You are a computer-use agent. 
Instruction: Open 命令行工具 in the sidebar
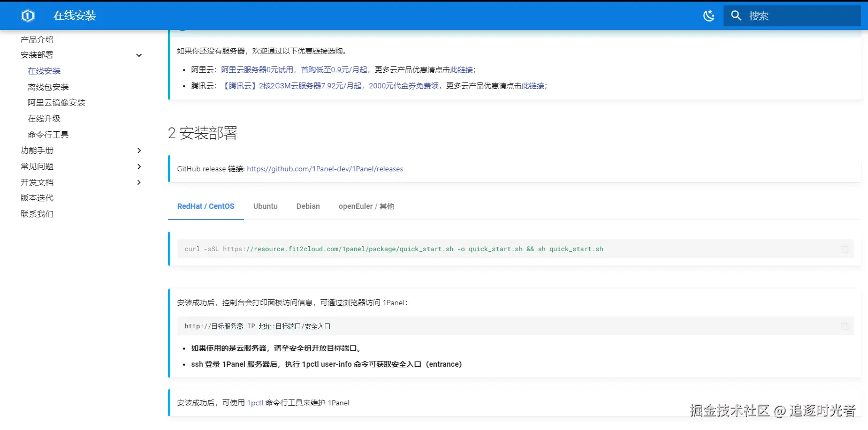pos(48,134)
